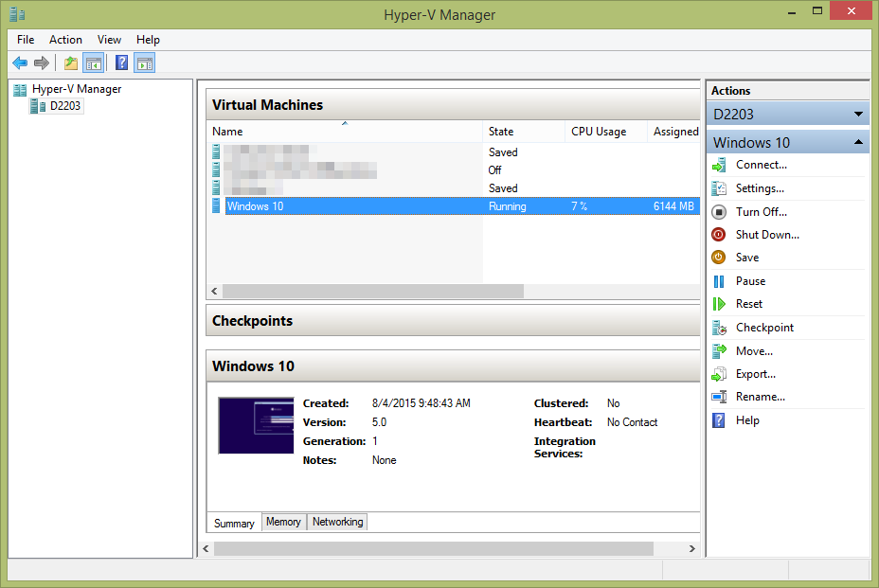This screenshot has height=588, width=879.
Task: Click the Move action icon
Action: (719, 351)
